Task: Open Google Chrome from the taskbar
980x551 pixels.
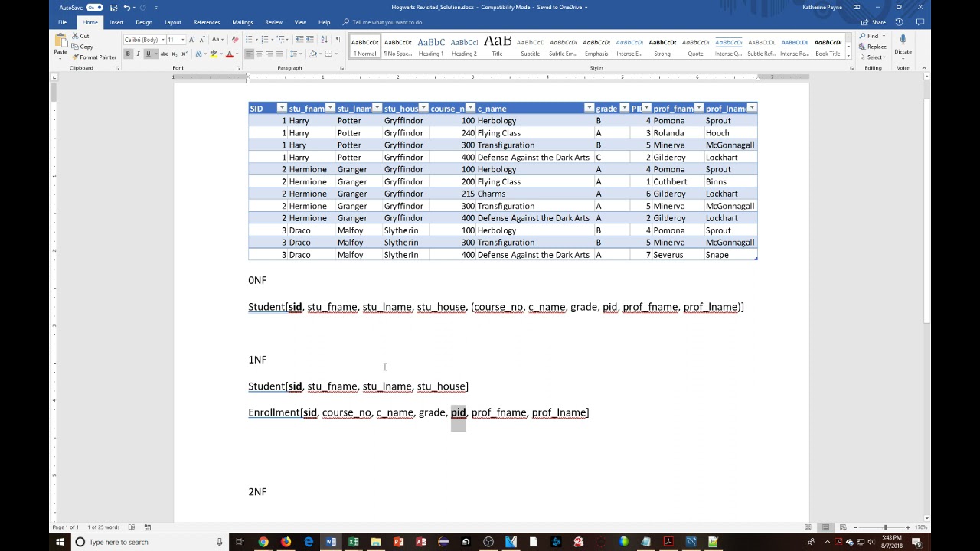Action: (263, 542)
